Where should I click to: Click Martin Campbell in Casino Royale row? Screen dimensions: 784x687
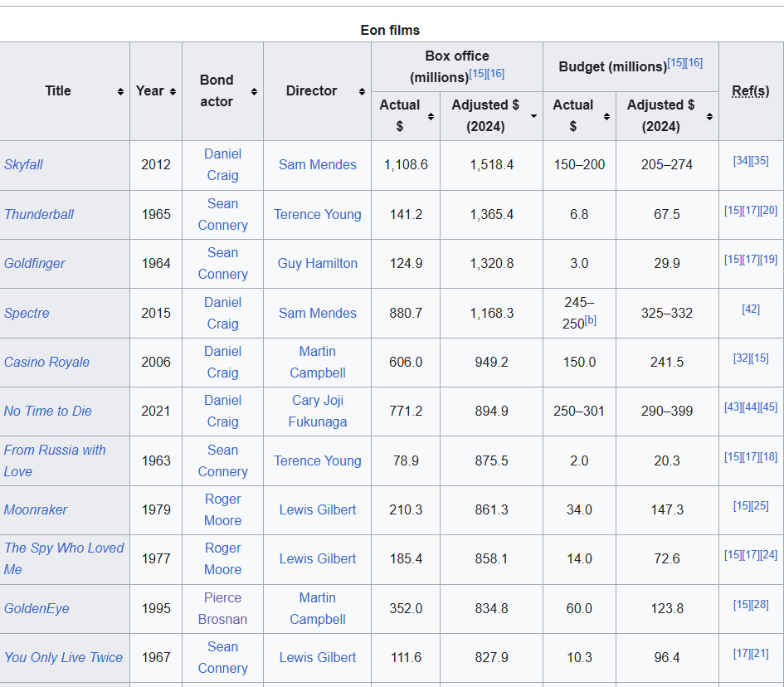[318, 362]
